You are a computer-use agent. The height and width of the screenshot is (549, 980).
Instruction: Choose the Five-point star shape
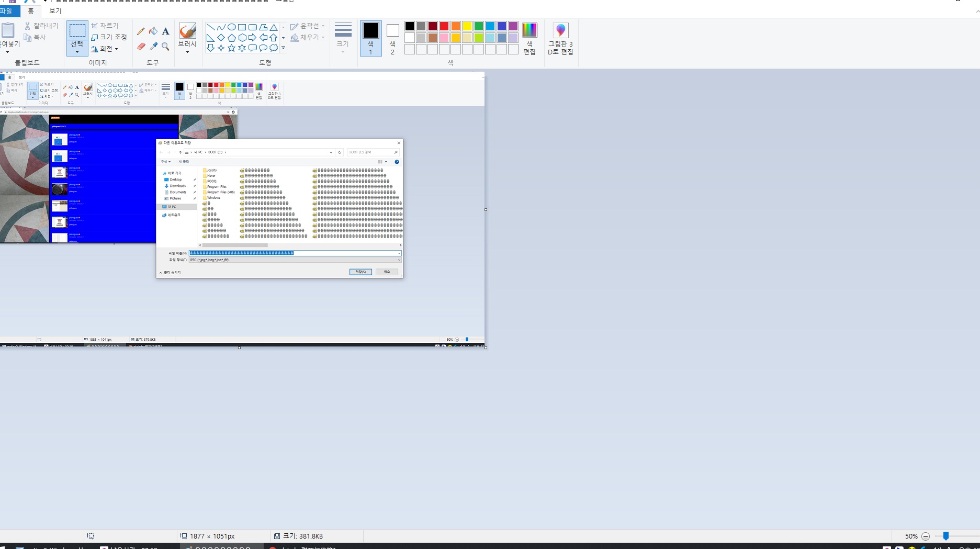pyautogui.click(x=231, y=48)
